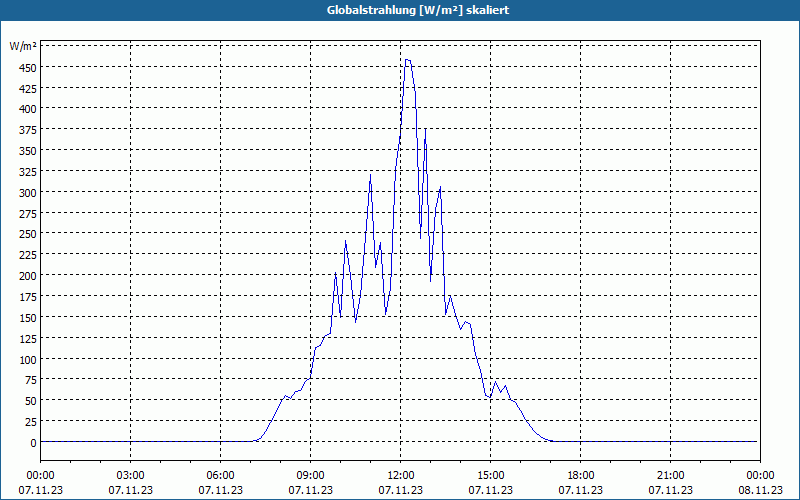Click the y-axis value 450
Screen dimensions: 800x500
(x=27, y=68)
